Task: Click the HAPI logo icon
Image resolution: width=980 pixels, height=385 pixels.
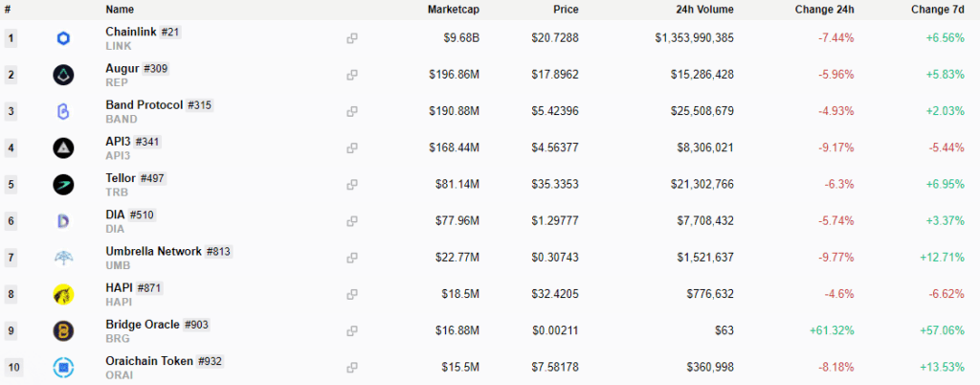Action: pyautogui.click(x=63, y=294)
